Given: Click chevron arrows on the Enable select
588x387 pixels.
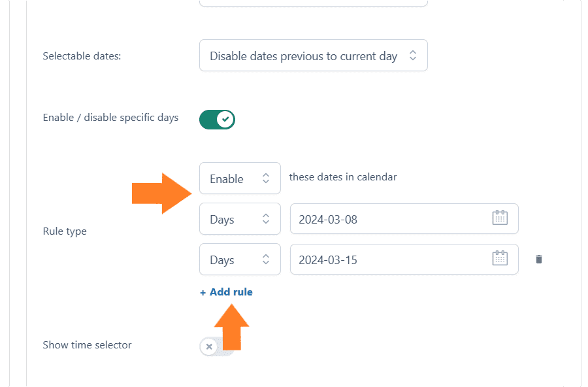Looking at the screenshot, I should click(266, 178).
